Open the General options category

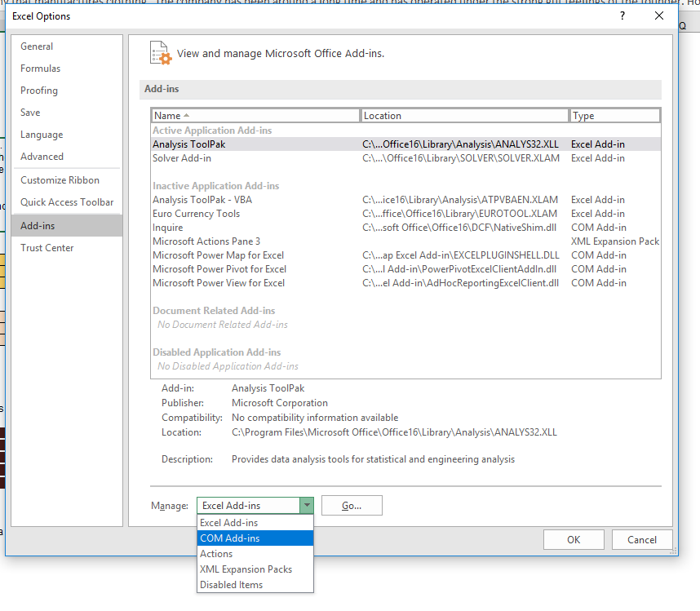pos(37,46)
